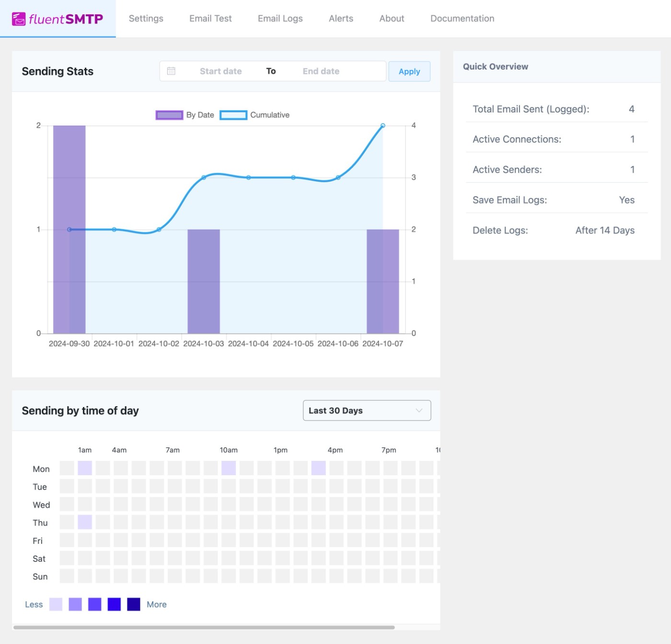671x644 pixels.
Task: Click the Total Email Sent (Logged) row
Action: [557, 109]
